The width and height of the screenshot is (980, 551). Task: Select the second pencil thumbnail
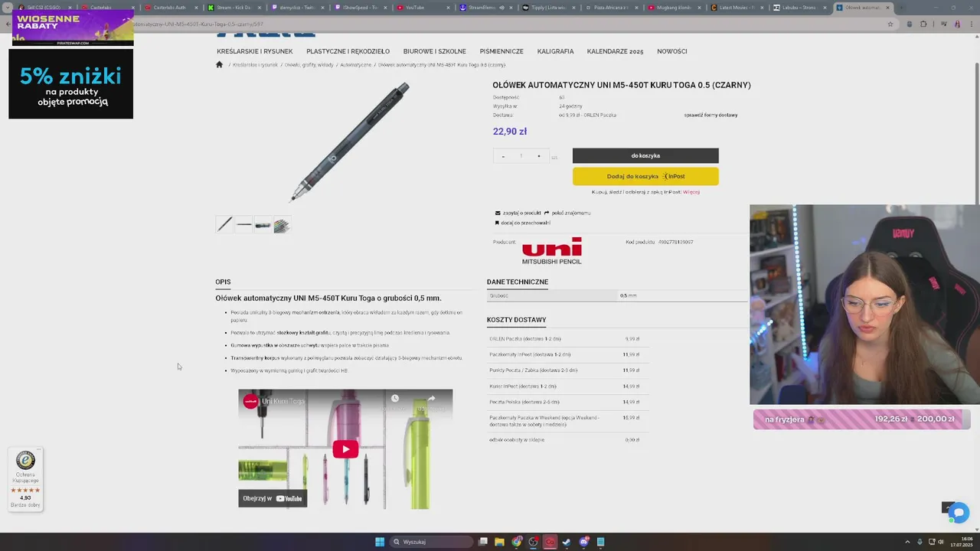pyautogui.click(x=243, y=224)
